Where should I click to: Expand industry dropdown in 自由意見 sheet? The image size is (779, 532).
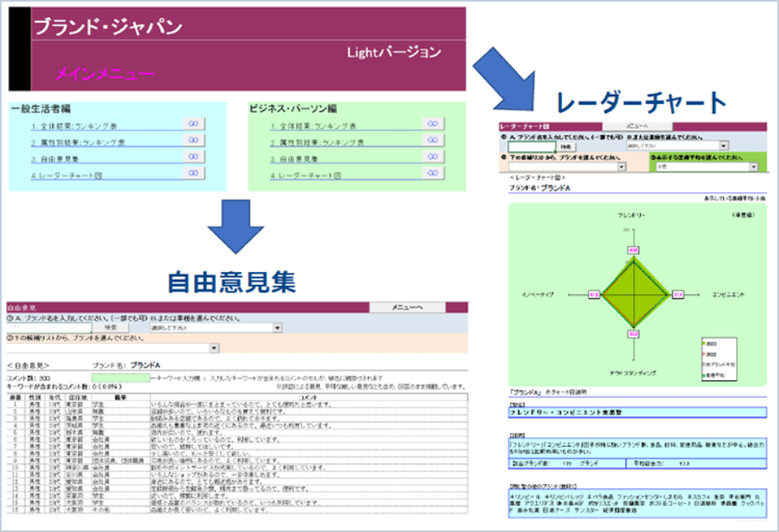point(277,328)
